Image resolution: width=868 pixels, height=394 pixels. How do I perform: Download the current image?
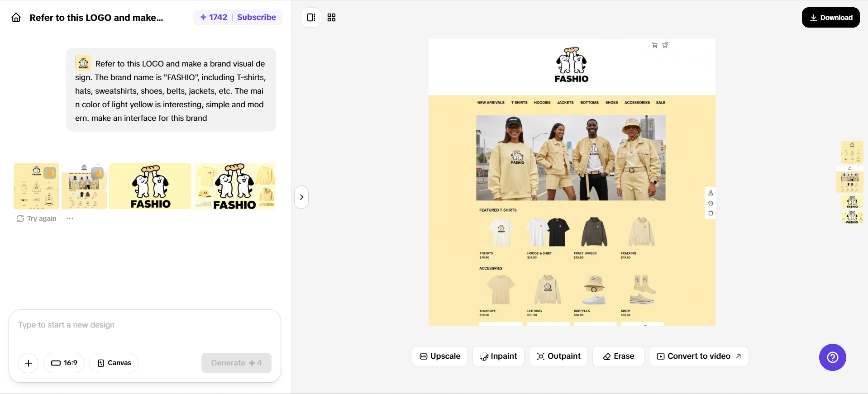point(831,18)
